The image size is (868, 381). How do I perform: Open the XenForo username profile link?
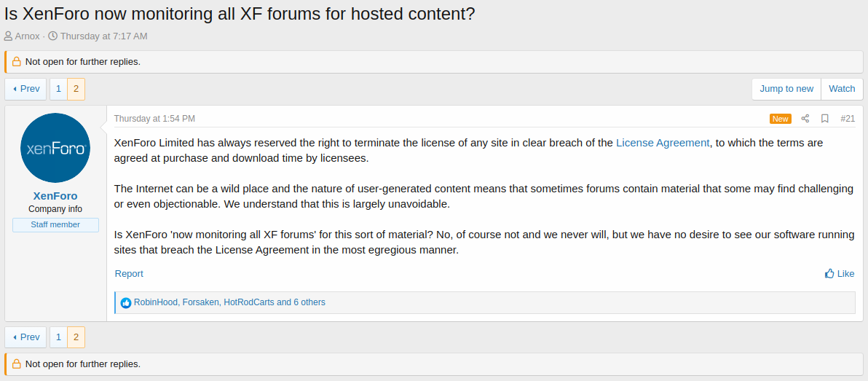coord(55,196)
